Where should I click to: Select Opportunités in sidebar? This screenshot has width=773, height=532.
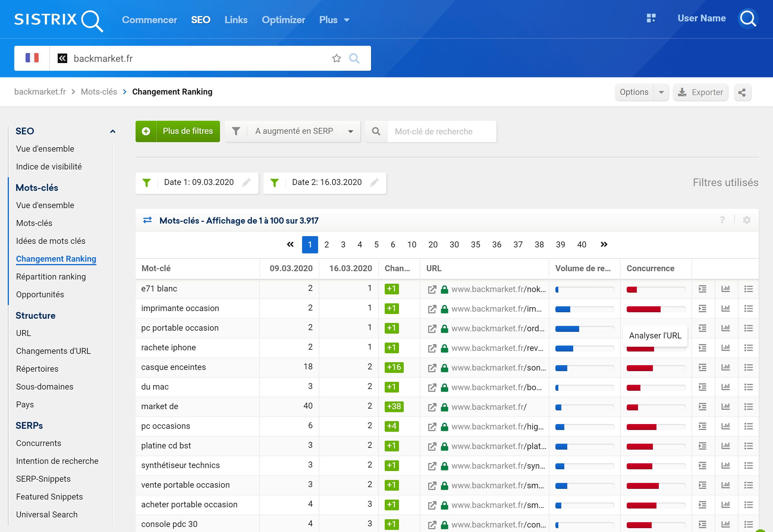tap(40, 295)
